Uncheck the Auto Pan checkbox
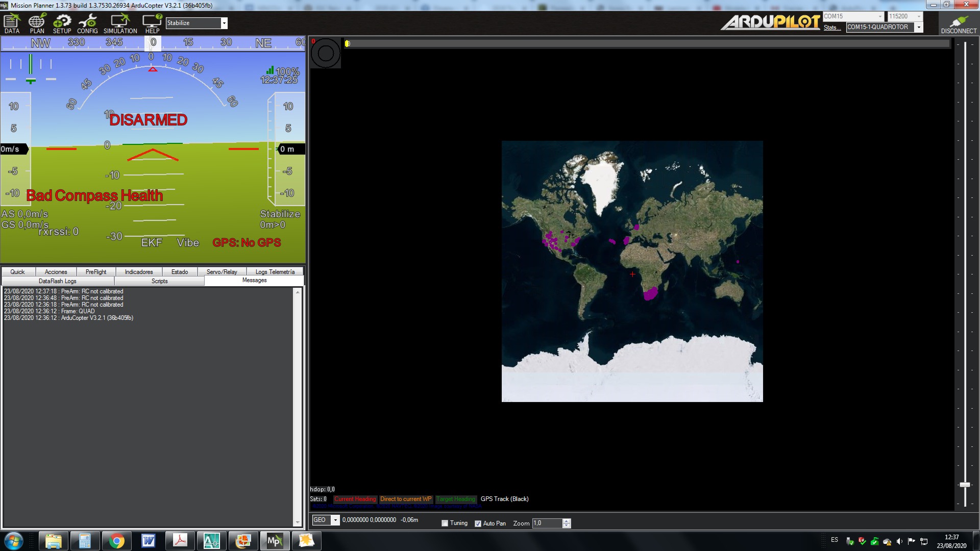The height and width of the screenshot is (551, 980). click(x=478, y=523)
